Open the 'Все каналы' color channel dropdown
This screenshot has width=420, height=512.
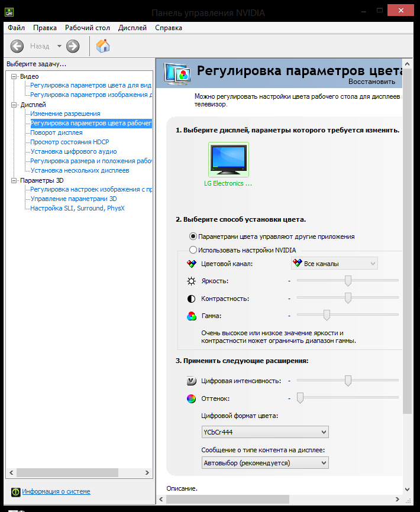[x=334, y=264]
